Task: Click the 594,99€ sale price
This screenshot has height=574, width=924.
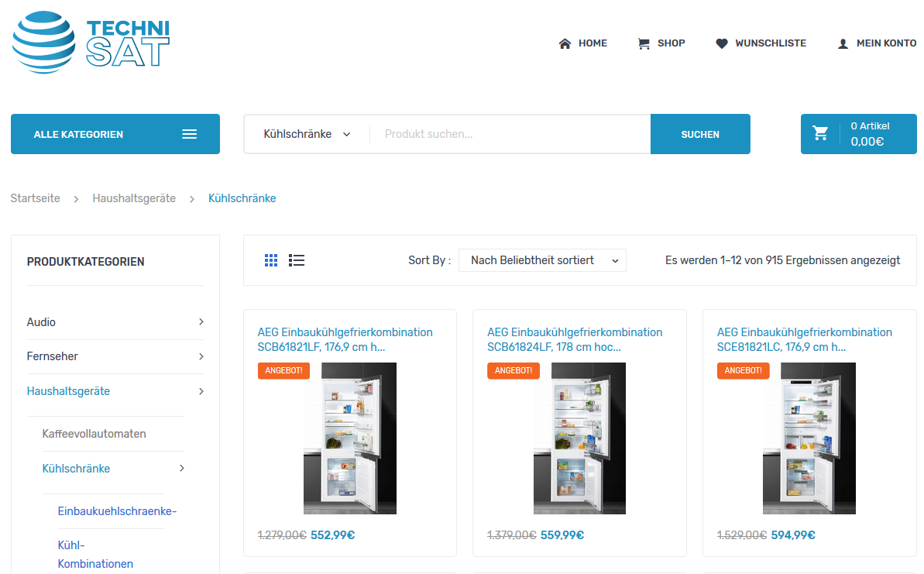Action: 793,535
